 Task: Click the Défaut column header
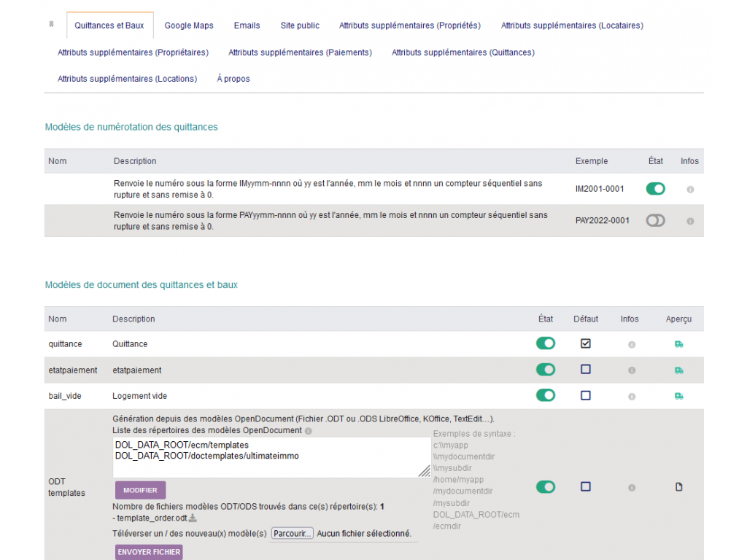coord(586,319)
